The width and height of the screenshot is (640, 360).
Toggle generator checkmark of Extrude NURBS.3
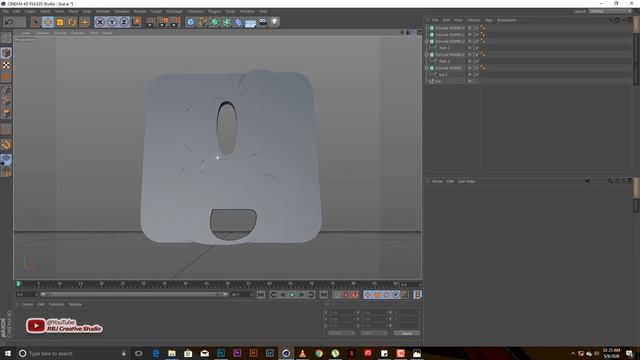pyautogui.click(x=476, y=35)
